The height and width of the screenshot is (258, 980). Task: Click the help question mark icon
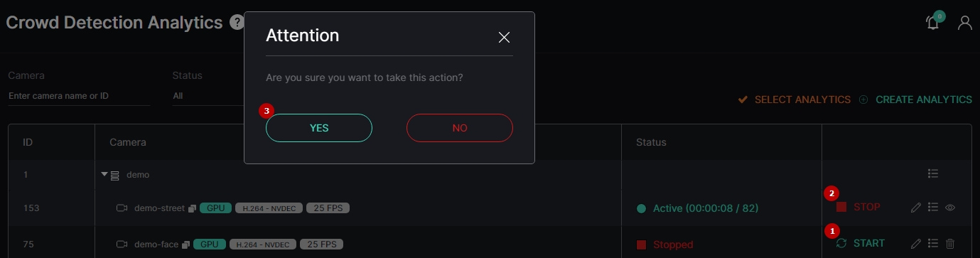[237, 23]
